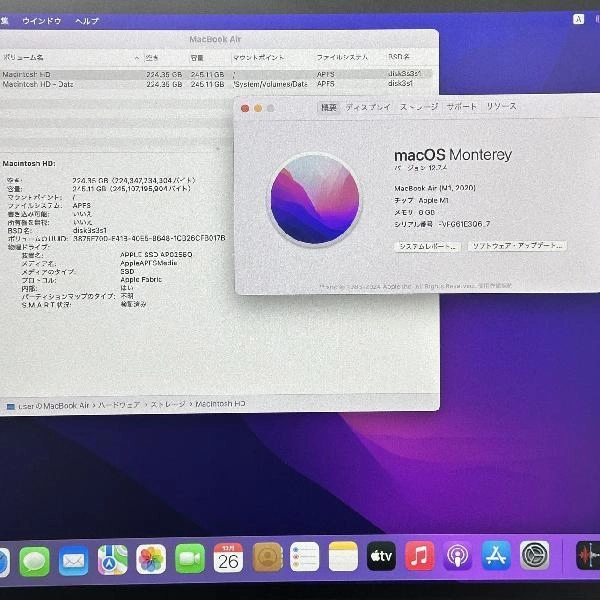Open Podcasts from the Dock

458,556
